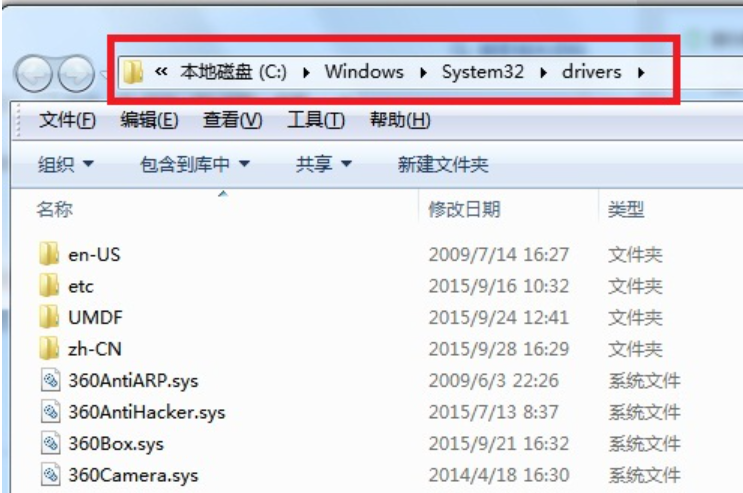The width and height of the screenshot is (743, 493).
Task: Click System32 in the address path
Action: click(x=483, y=72)
